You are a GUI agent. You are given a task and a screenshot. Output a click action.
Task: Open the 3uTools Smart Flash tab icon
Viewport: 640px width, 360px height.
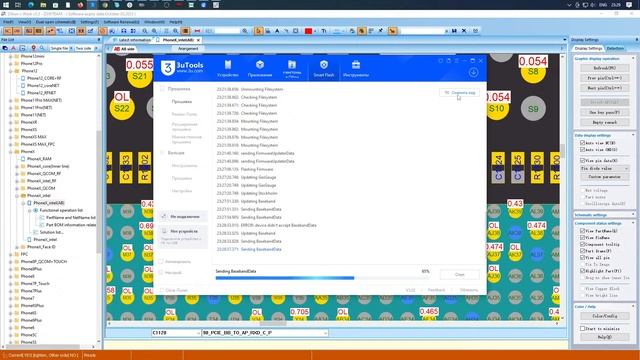coord(324,65)
